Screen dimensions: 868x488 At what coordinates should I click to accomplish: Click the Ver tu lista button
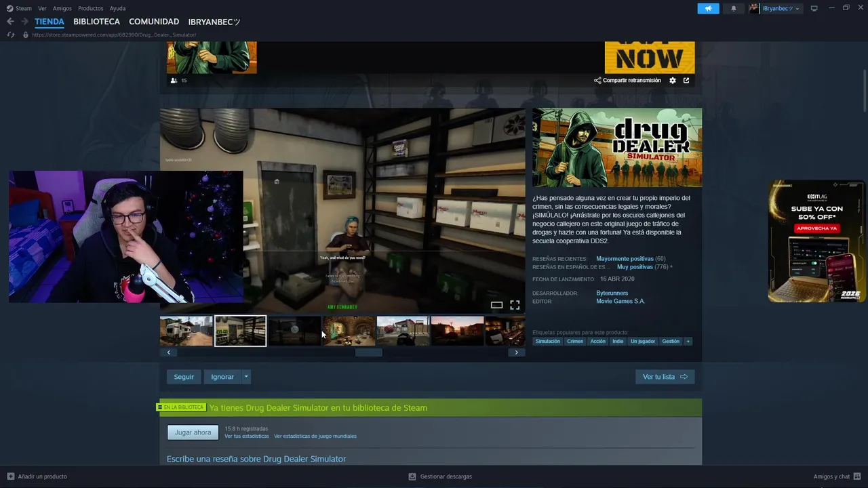pyautogui.click(x=665, y=377)
